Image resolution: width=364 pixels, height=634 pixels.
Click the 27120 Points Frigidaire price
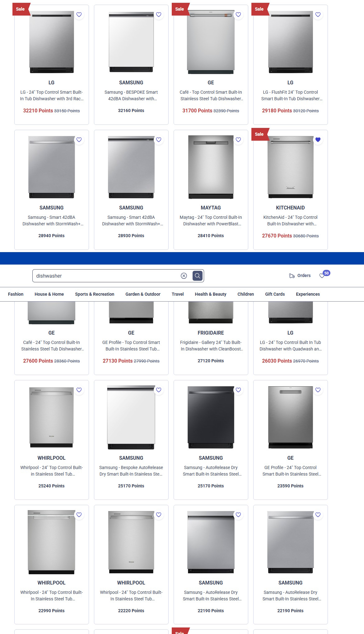point(211,361)
